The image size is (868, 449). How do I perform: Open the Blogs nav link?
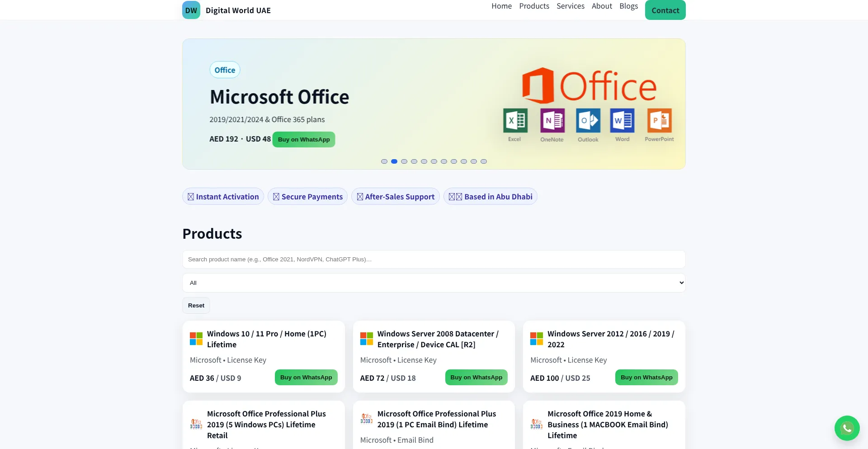(629, 6)
